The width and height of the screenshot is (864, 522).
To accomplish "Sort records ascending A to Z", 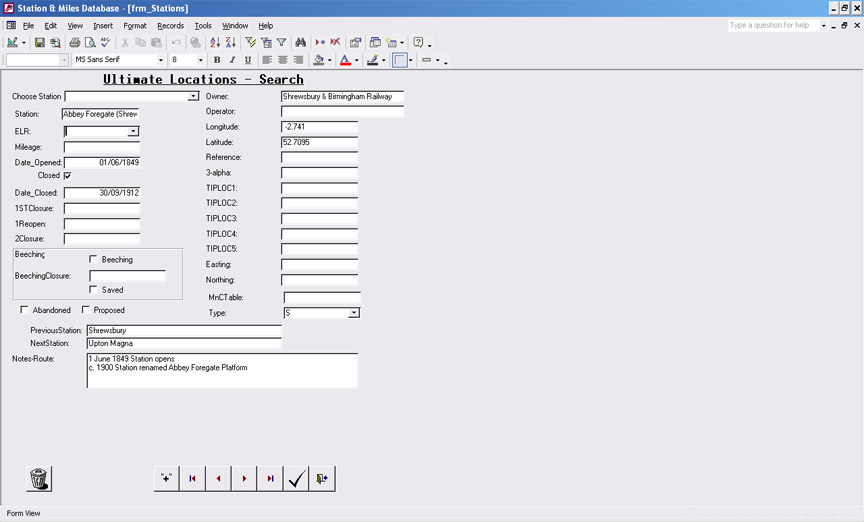I will coord(215,42).
